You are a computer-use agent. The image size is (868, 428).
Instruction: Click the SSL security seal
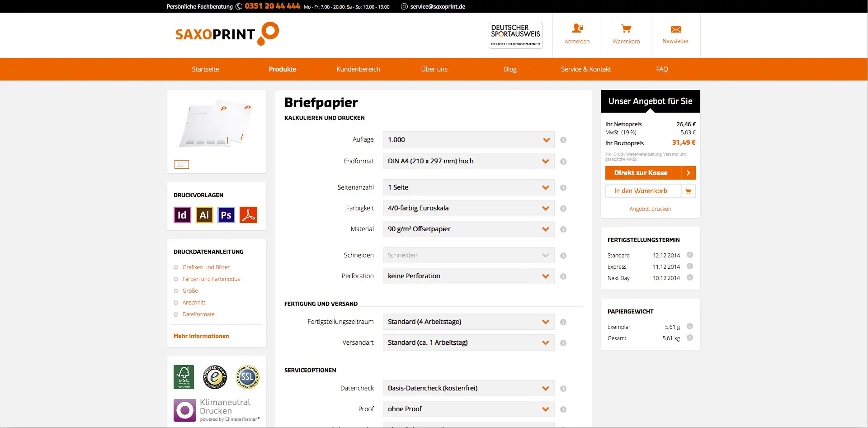tap(247, 377)
